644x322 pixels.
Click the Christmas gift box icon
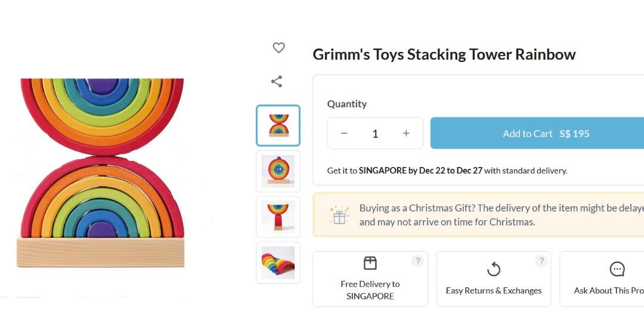coord(339,215)
